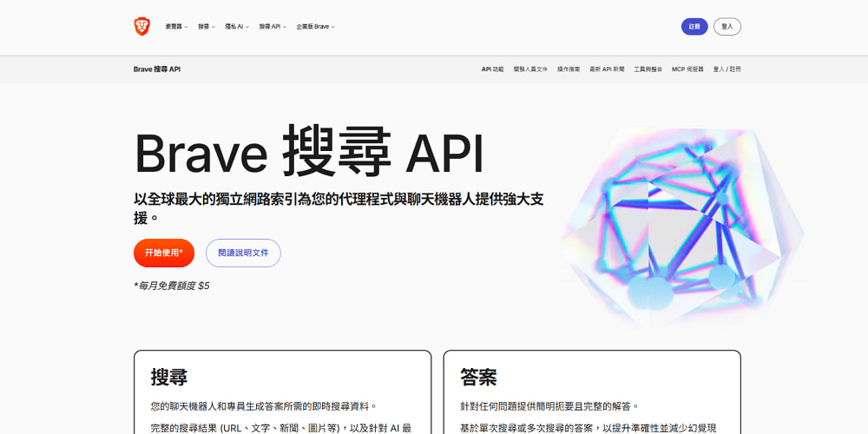Click the blue 註冊 button
This screenshot has width=868, height=434.
[694, 27]
